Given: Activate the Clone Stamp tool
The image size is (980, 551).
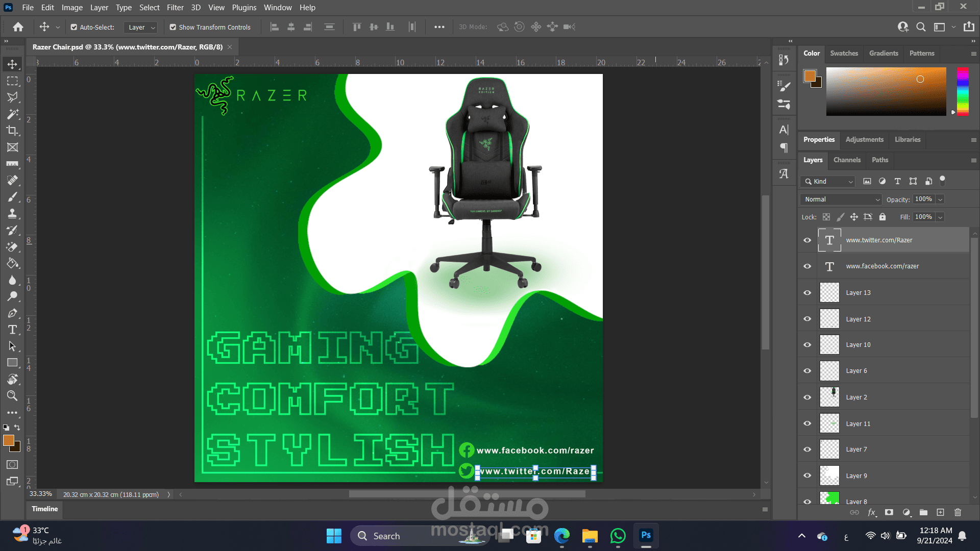Looking at the screenshot, I should (13, 213).
